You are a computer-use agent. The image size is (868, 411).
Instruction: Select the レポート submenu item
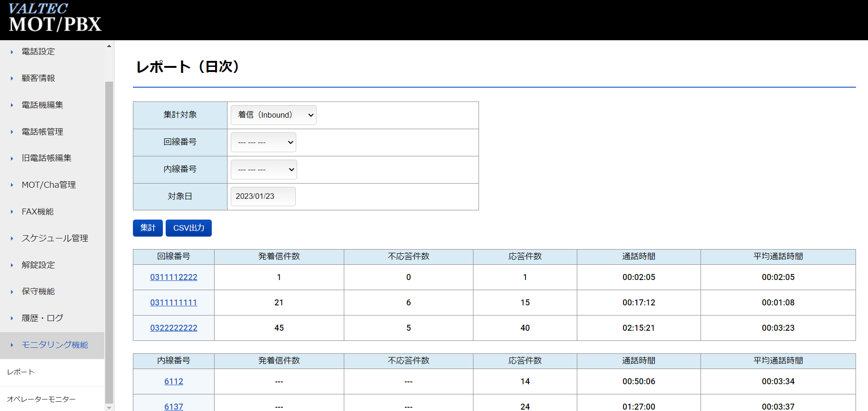21,372
